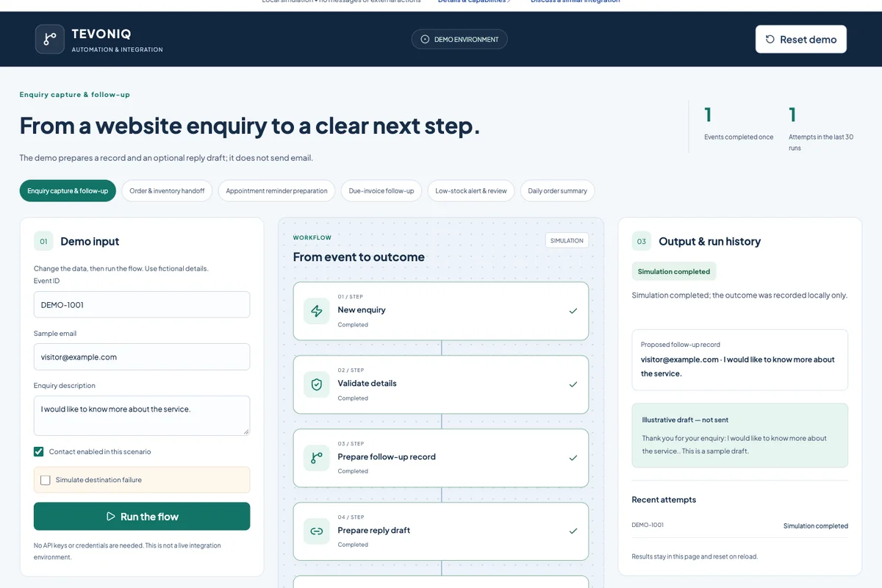Click the checkmark on New enquiry step
The height and width of the screenshot is (588, 882).
point(573,311)
